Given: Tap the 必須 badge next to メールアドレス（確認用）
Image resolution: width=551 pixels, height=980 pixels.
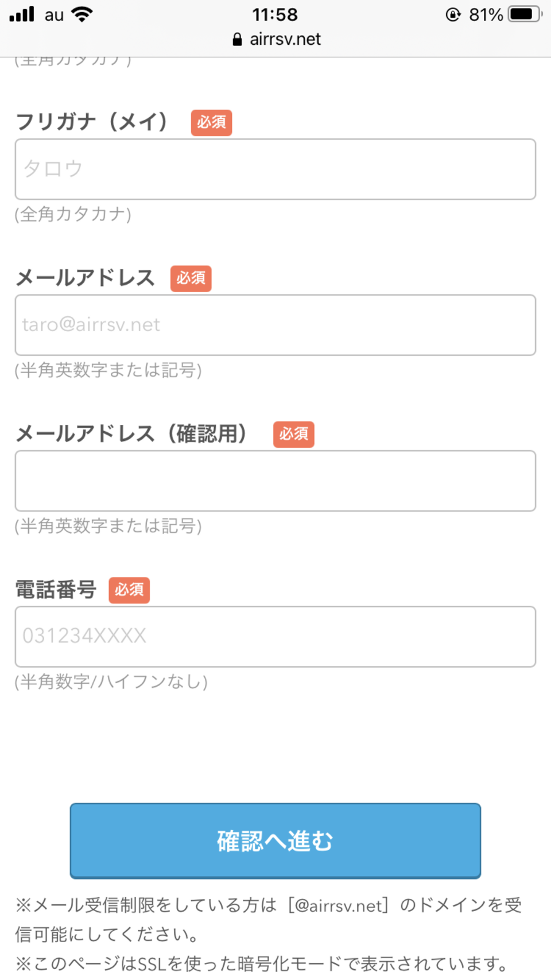Looking at the screenshot, I should 293,434.
